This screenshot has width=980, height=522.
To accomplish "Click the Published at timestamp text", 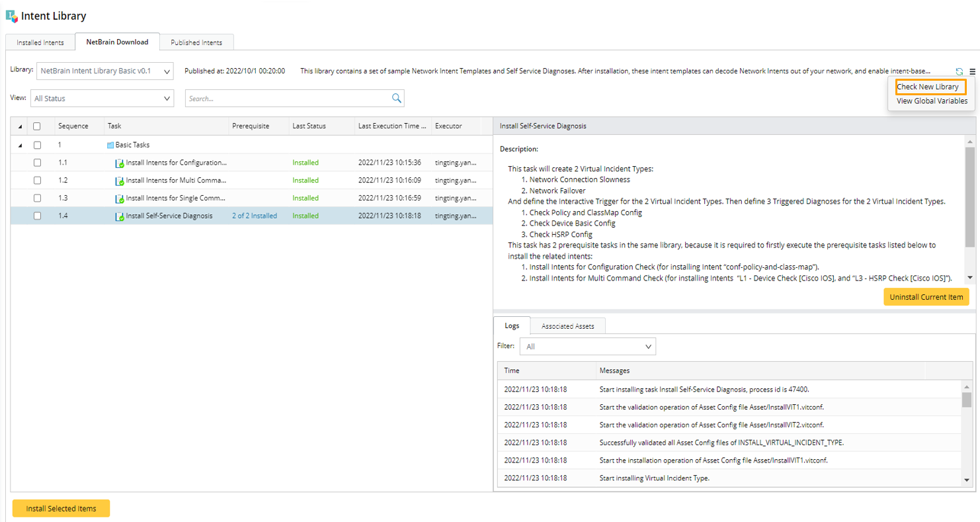I will click(235, 71).
